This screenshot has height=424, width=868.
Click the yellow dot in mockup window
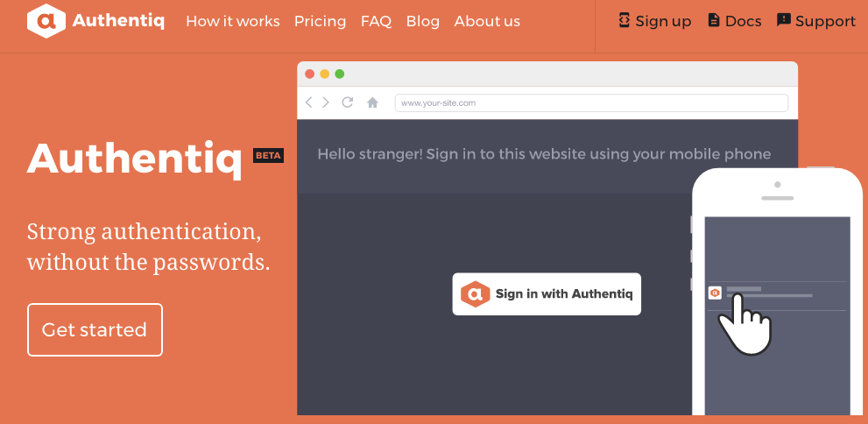[324, 74]
